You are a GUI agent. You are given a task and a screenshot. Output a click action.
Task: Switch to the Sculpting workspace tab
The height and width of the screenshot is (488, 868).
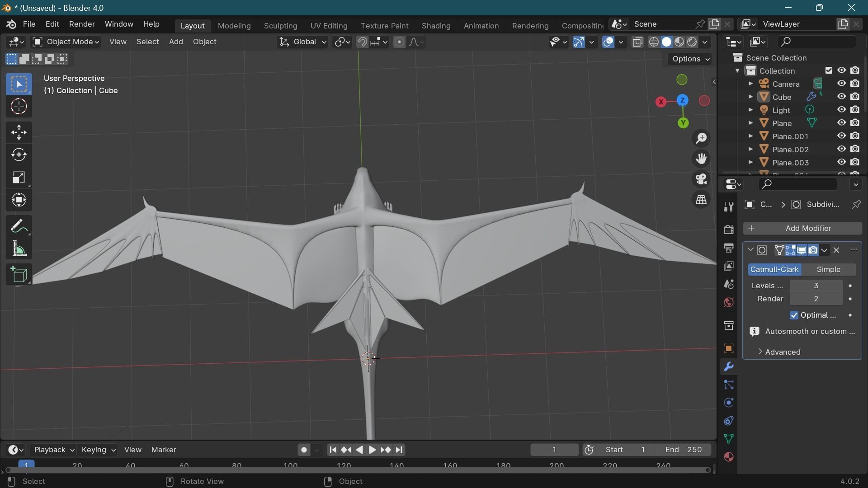280,26
